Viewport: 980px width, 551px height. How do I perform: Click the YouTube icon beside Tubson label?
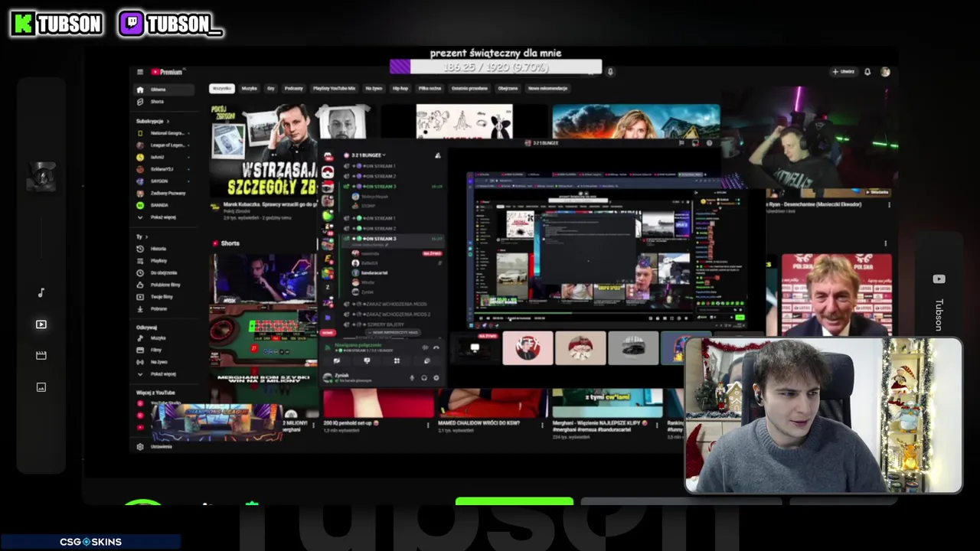(x=939, y=279)
